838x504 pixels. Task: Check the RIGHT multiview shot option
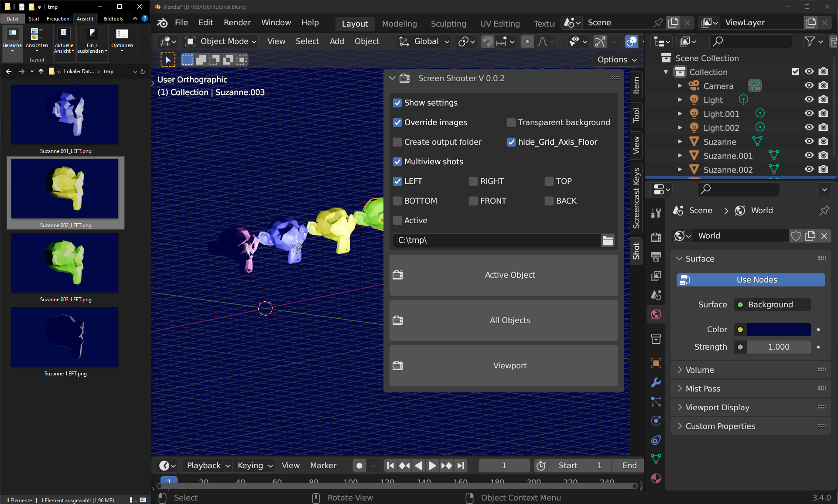pyautogui.click(x=473, y=181)
